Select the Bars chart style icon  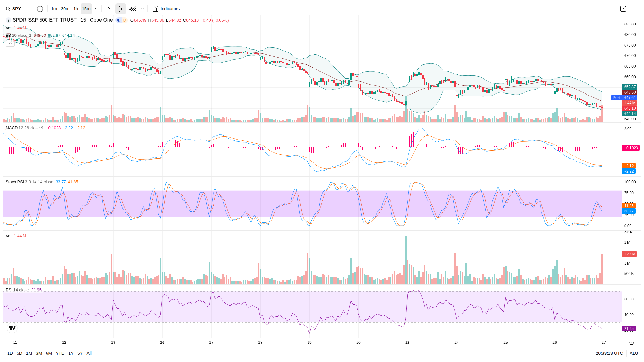coord(109,9)
